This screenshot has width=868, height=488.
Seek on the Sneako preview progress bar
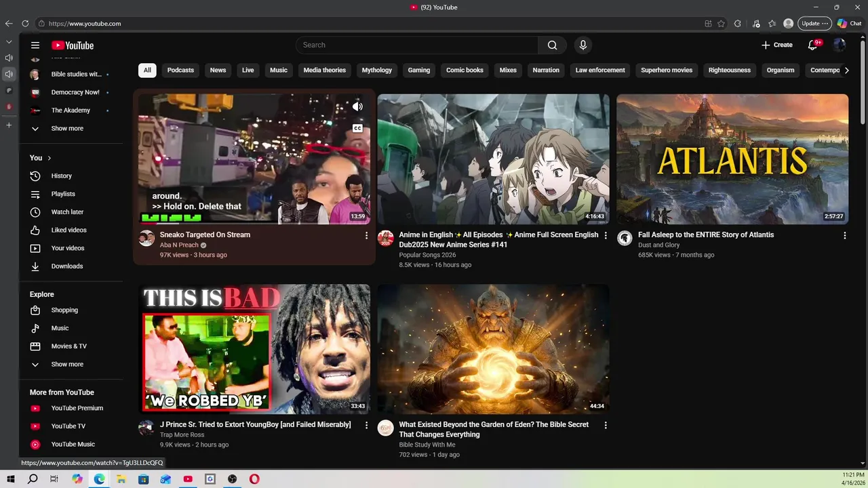[254, 222]
